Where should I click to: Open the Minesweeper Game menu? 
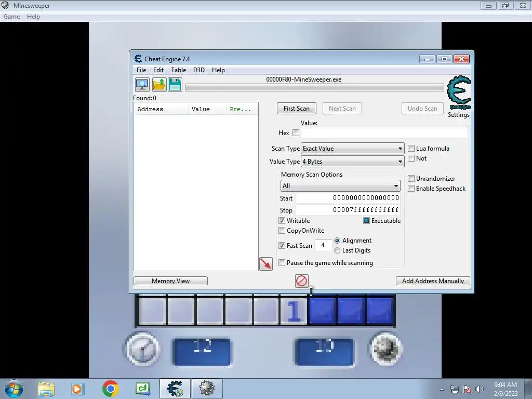[x=11, y=16]
